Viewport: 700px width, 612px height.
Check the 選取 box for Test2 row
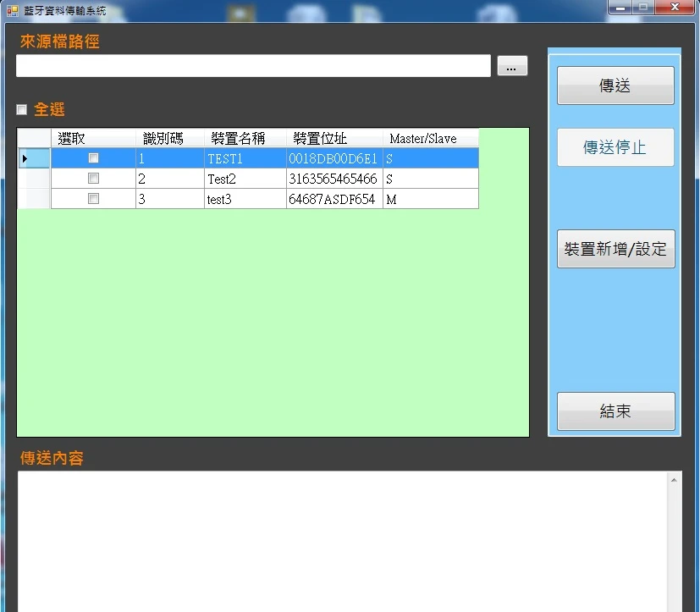[x=93, y=179]
